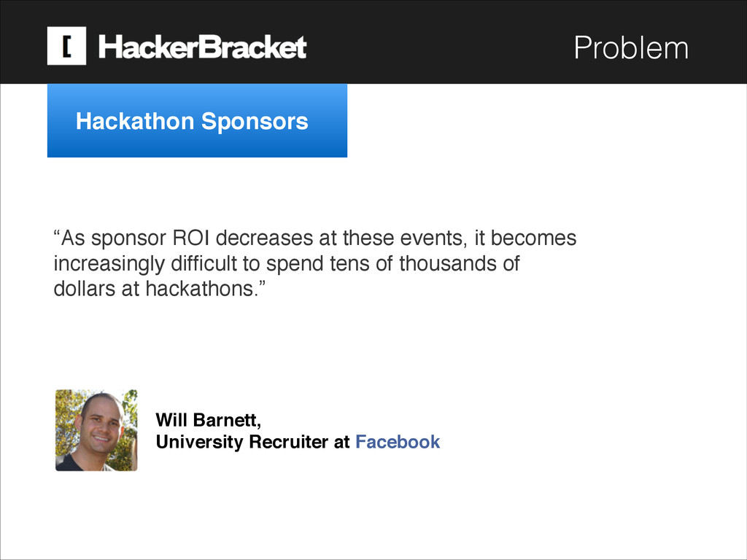
Task: Open Will Barnett's profile photo
Action: (x=96, y=430)
